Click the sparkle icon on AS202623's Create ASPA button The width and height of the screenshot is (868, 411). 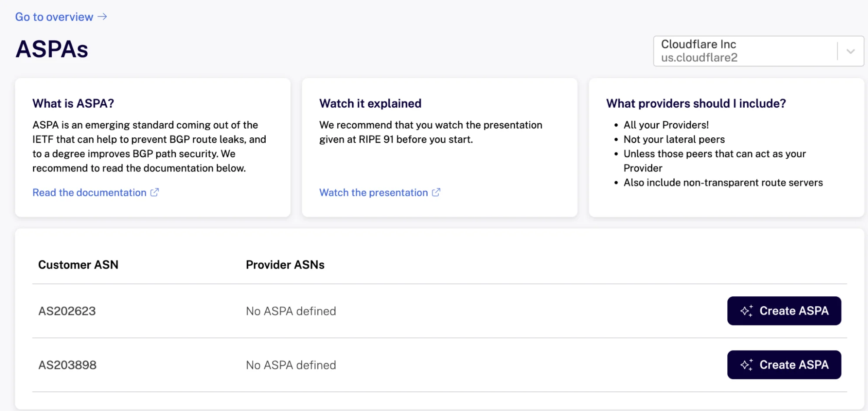[x=746, y=311]
